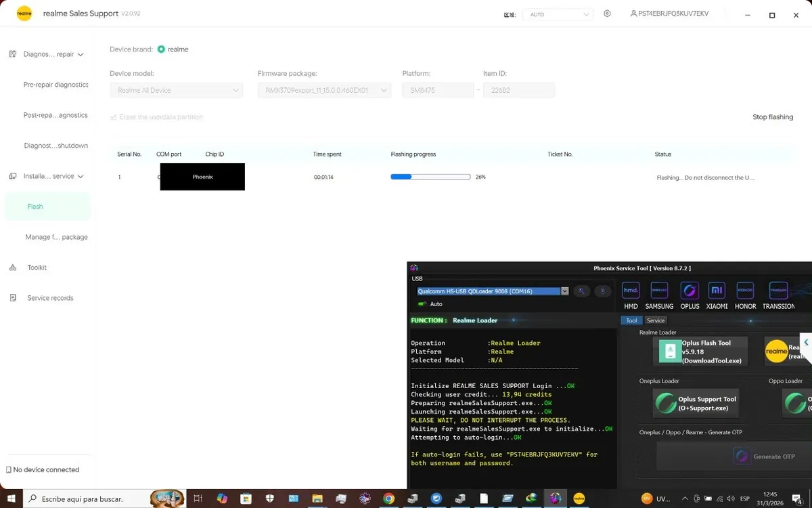Open Diagnost...shutdown menu item

click(55, 146)
